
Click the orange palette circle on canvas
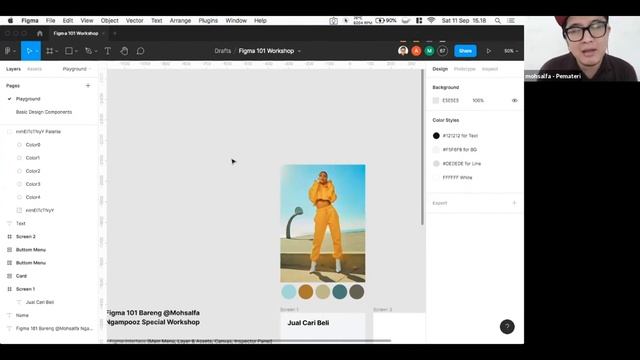pos(306,292)
